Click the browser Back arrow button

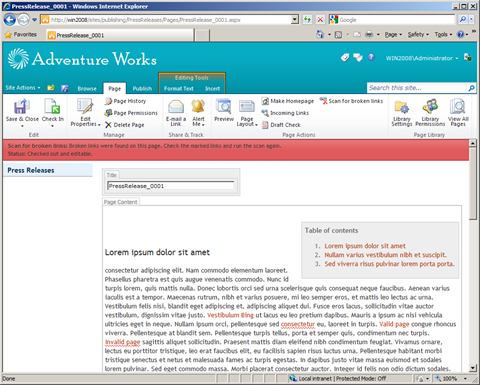[x=10, y=20]
